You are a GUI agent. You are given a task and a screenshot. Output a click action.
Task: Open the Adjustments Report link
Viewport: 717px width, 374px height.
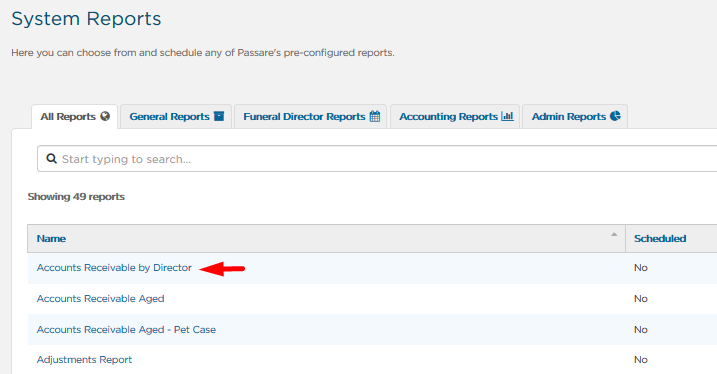[84, 360]
